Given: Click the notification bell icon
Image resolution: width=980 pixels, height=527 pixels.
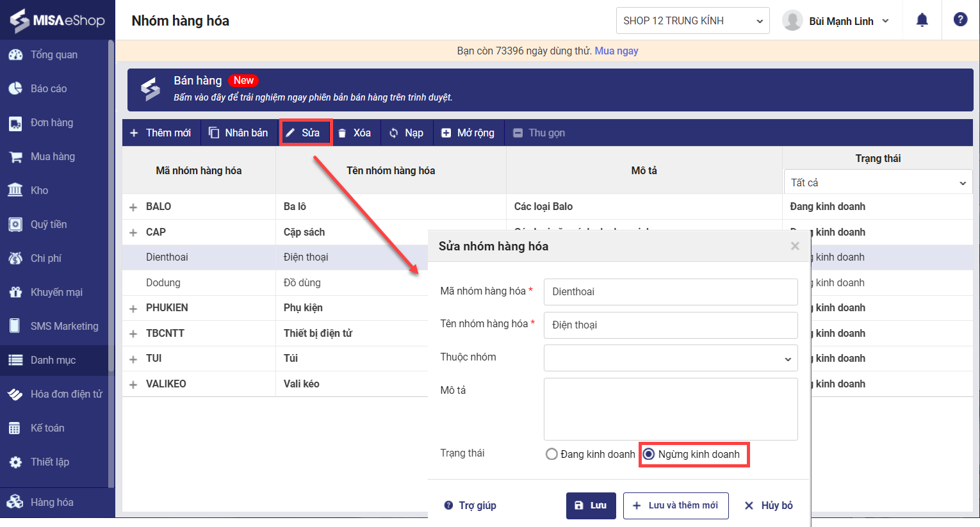Looking at the screenshot, I should pos(922,20).
